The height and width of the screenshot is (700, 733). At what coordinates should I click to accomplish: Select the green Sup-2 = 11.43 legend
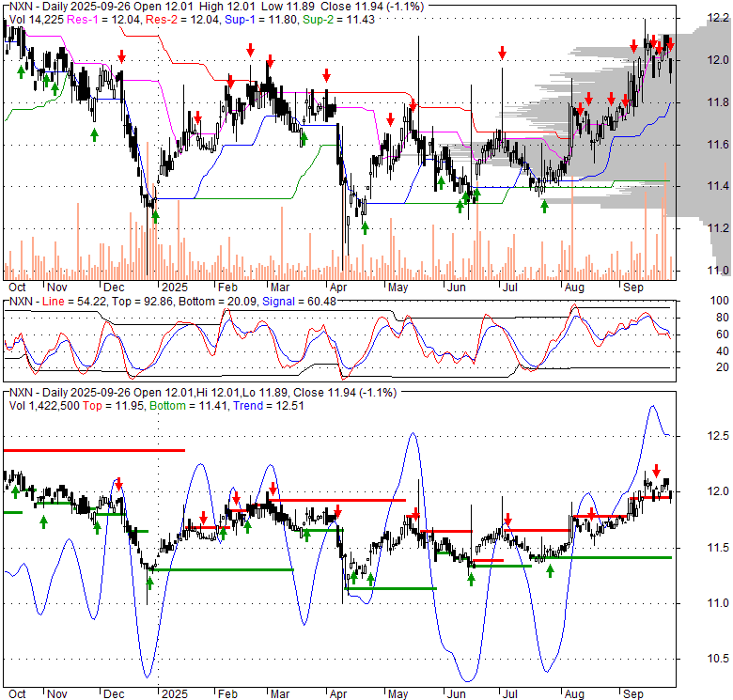click(x=338, y=20)
